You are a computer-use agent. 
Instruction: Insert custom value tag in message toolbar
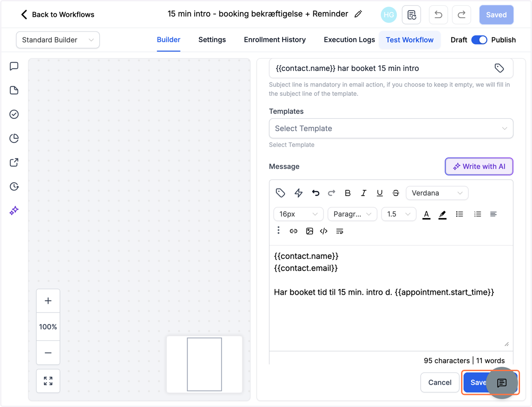tap(280, 193)
